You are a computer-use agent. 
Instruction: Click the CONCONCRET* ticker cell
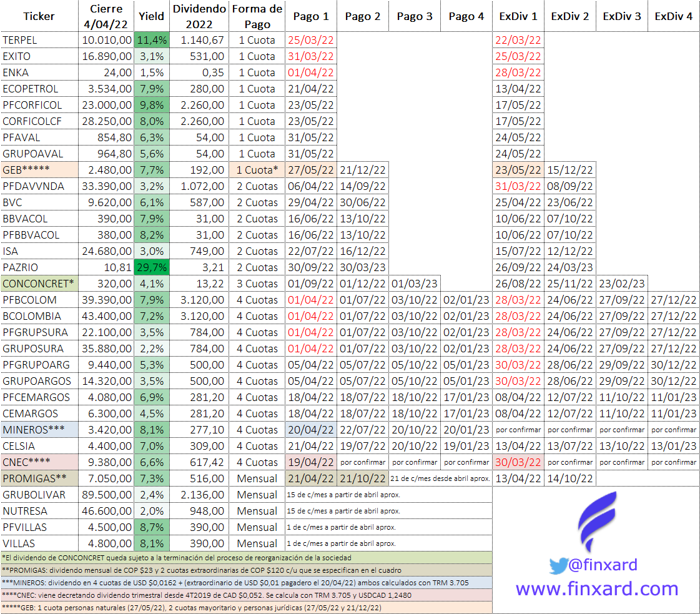[39, 284]
